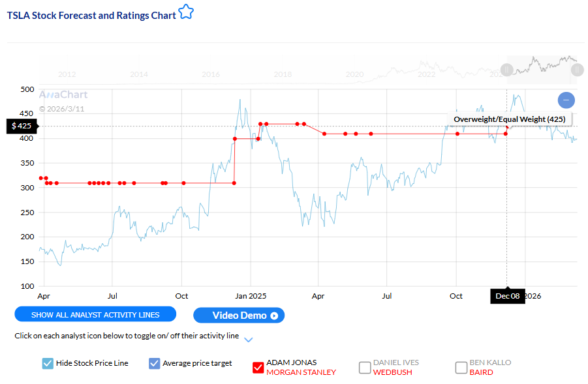588x384 pixels.
Task: Click the star icon to favorite the chart
Action: point(186,12)
